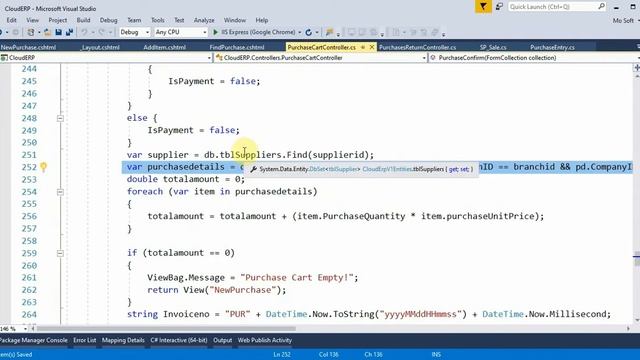
Task: Pin the PurchaseCartController.cs tab
Action: (x=362, y=47)
